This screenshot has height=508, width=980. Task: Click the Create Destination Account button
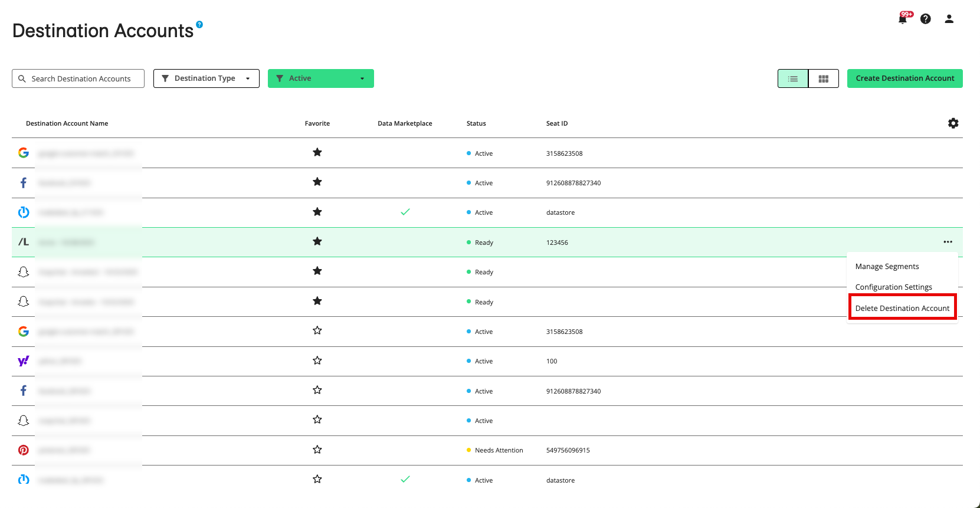click(904, 78)
